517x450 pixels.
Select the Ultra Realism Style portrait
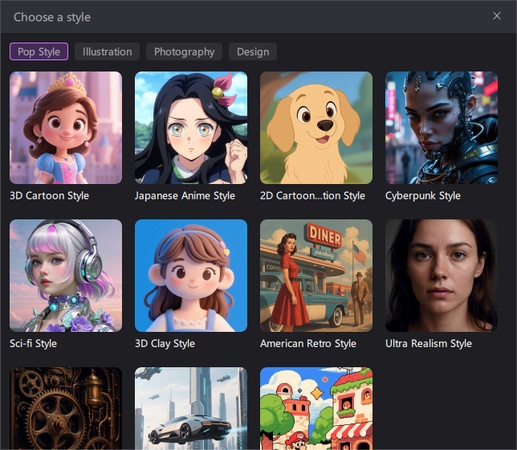coord(441,275)
